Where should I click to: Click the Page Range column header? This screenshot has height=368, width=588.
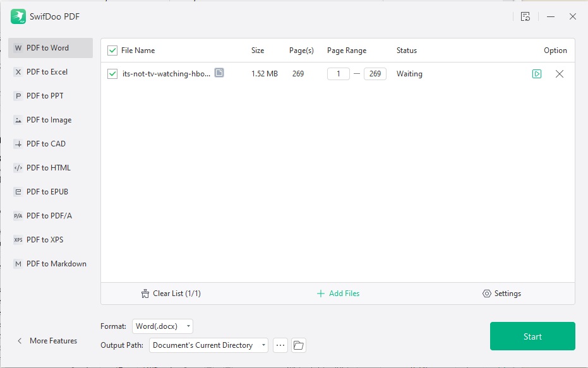click(x=347, y=50)
